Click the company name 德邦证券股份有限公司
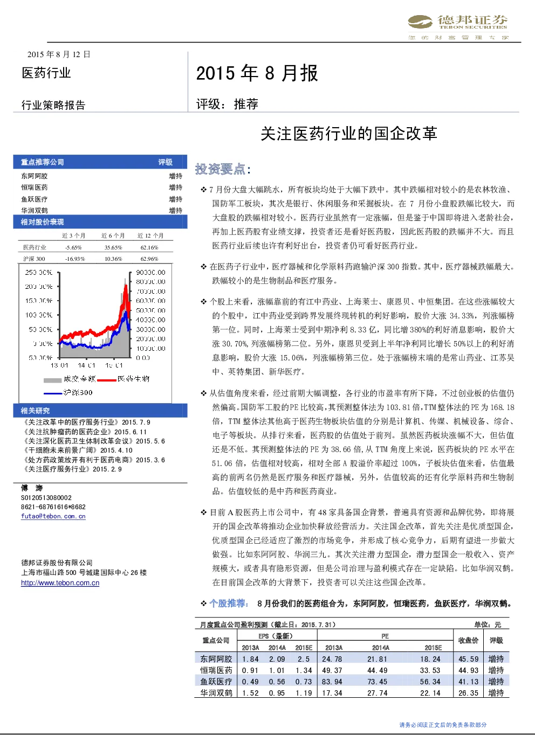The height and width of the screenshot is (756, 535). (x=57, y=563)
